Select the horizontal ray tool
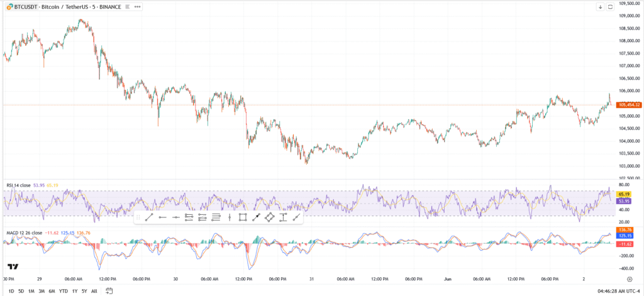Screen dimensions: 644x296 [162, 217]
